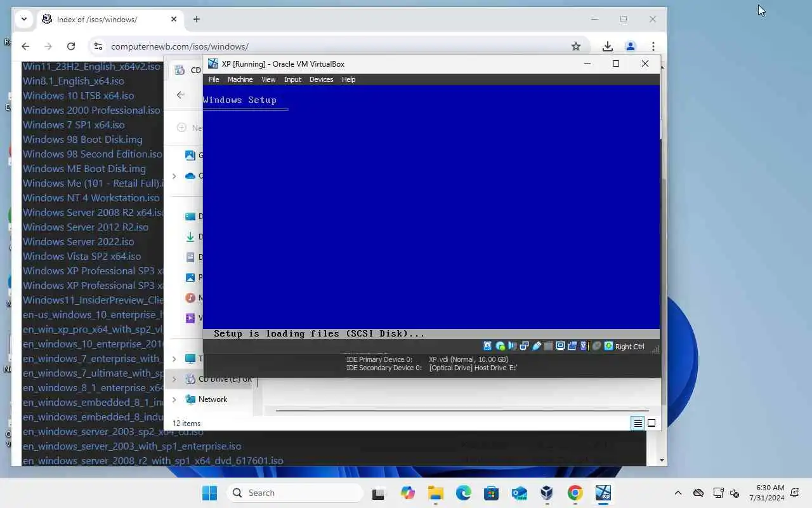This screenshot has height=508, width=812.
Task: Click the hard disk activity indicator in VirtualBox
Action: 487,346
